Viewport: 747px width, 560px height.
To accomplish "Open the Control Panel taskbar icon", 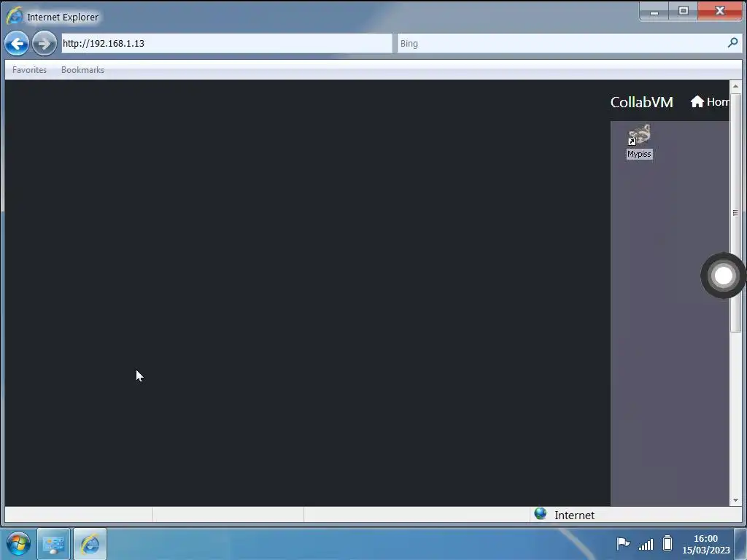I will click(x=53, y=544).
